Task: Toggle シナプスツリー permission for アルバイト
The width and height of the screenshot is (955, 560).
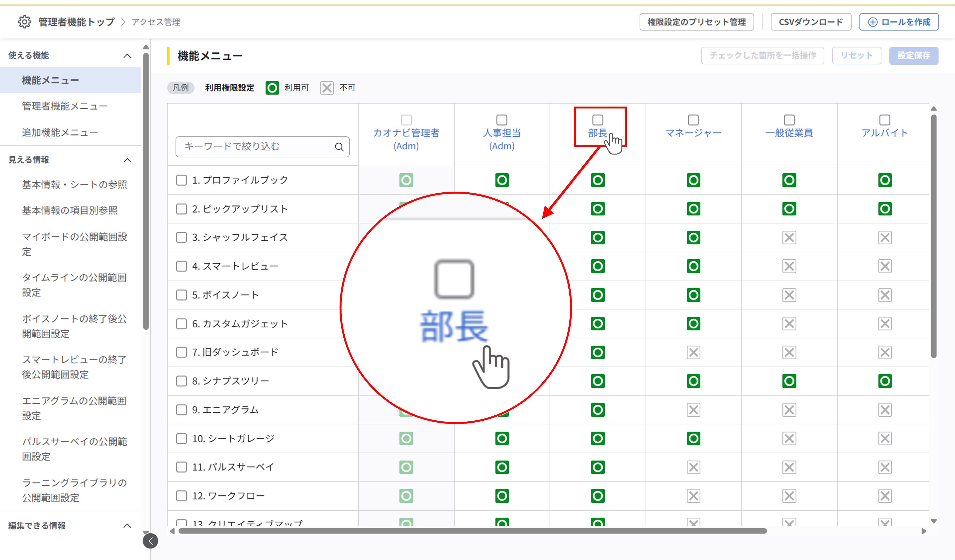Action: pos(885,381)
